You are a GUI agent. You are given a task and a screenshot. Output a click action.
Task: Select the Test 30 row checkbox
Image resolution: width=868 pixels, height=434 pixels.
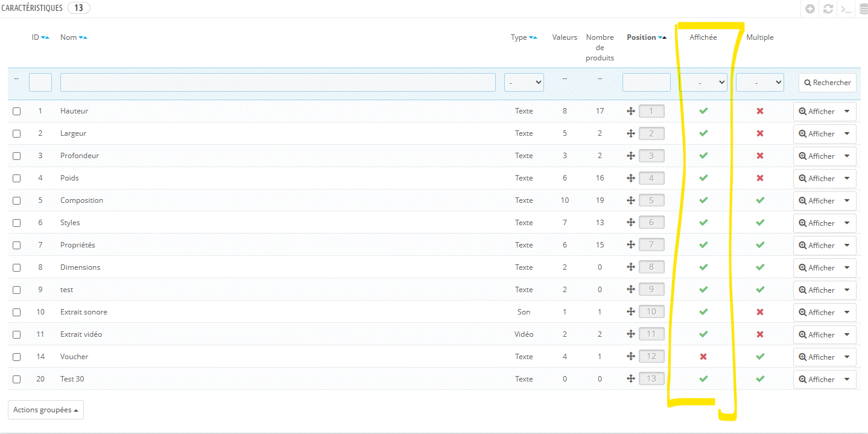click(x=17, y=379)
